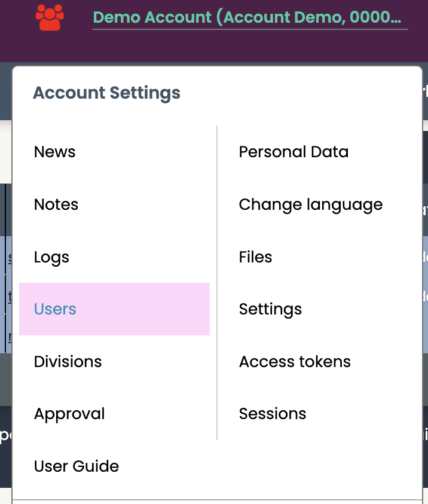View active Sessions
This screenshot has height=504, width=428.
point(273,414)
